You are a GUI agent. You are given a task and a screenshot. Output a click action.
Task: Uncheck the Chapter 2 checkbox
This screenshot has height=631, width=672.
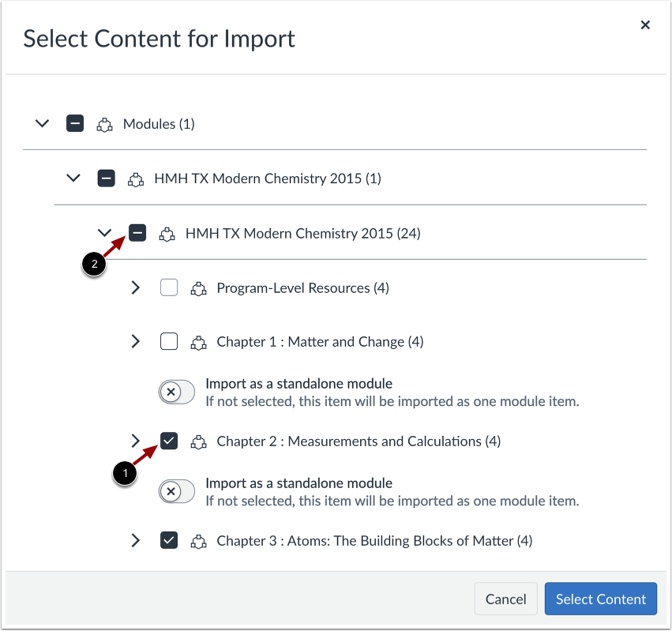[x=169, y=441]
